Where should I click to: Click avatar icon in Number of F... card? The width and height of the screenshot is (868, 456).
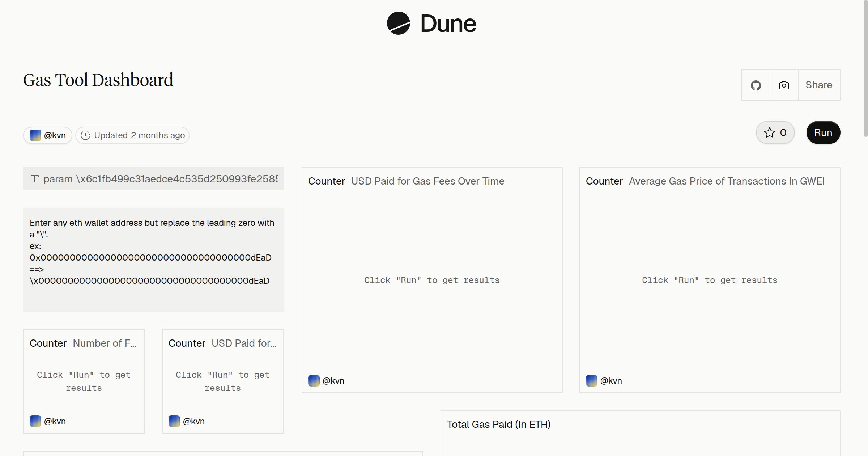(35, 421)
